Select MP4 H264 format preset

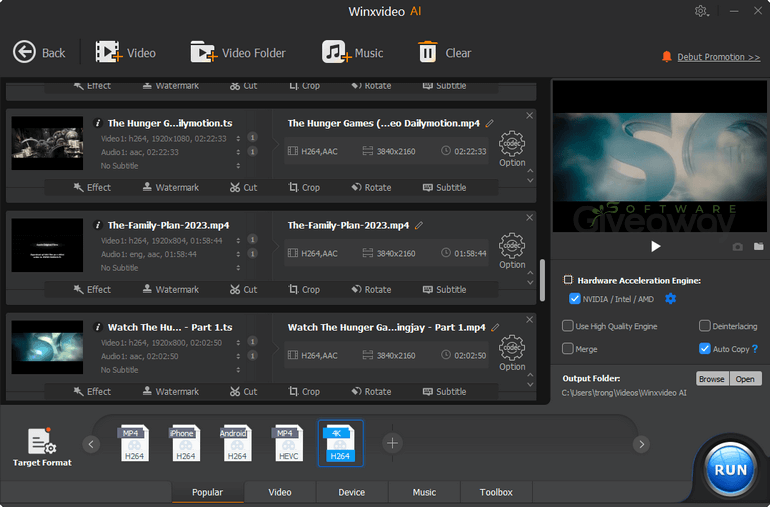tap(133, 443)
